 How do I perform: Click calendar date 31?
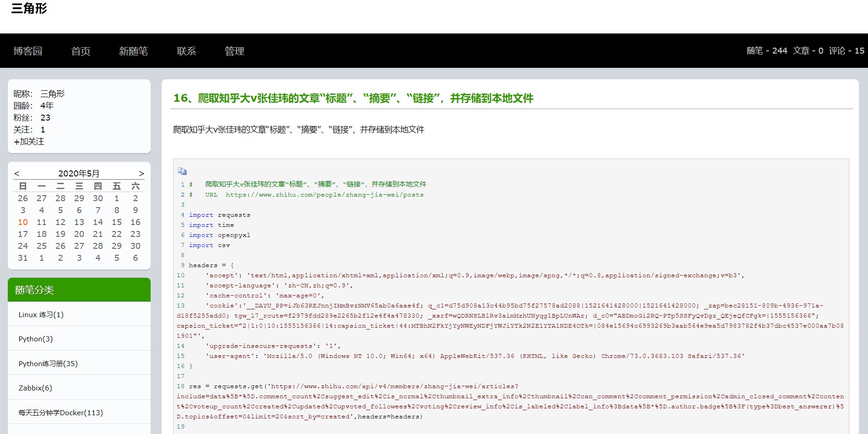point(23,258)
